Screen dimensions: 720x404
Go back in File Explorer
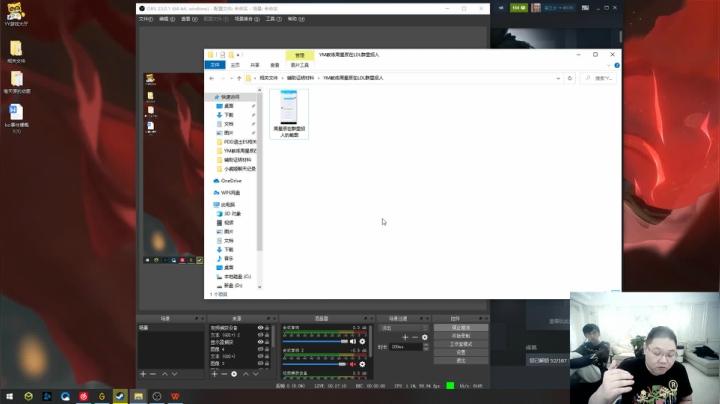[212, 79]
